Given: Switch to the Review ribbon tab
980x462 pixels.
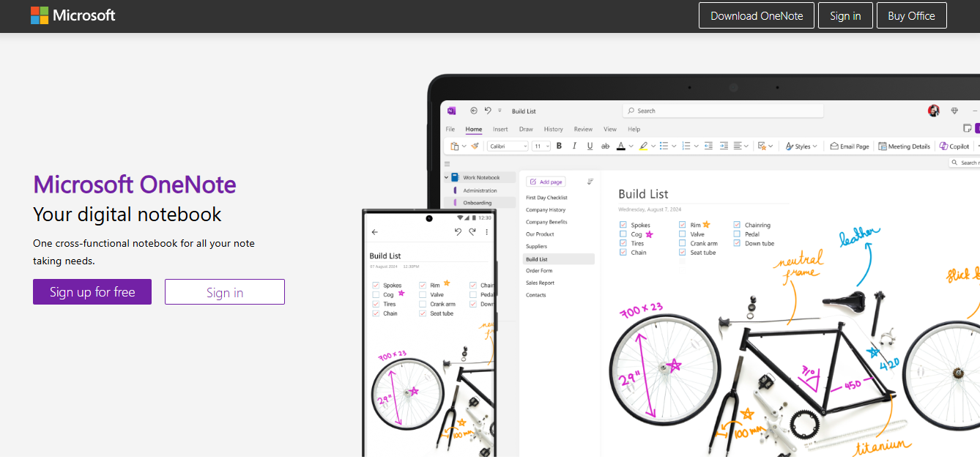Looking at the screenshot, I should click(583, 129).
